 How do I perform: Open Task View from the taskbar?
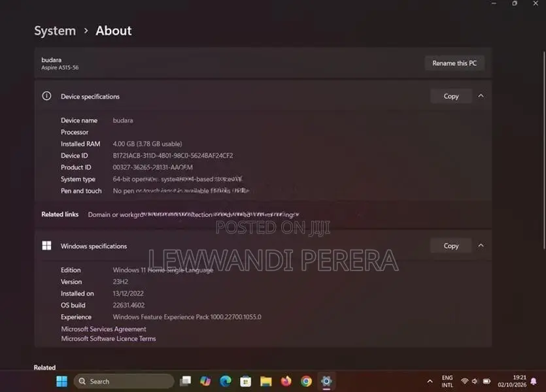185,382
